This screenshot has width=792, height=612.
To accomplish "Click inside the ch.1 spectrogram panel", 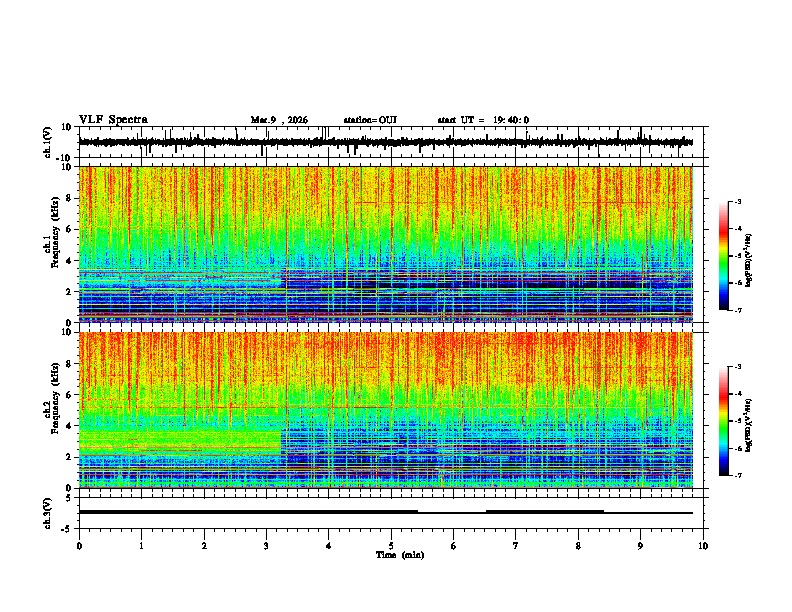I will pyautogui.click(x=386, y=244).
